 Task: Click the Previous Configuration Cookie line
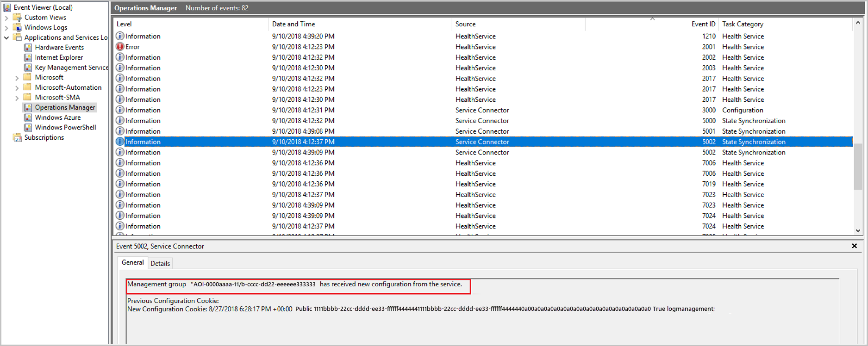[x=173, y=301]
